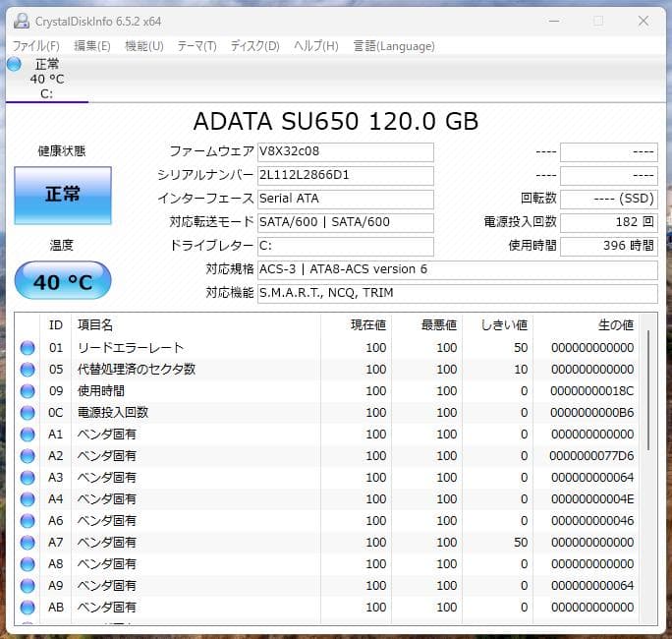
Task: Click the power on hours field 396 時間
Action: [609, 247]
